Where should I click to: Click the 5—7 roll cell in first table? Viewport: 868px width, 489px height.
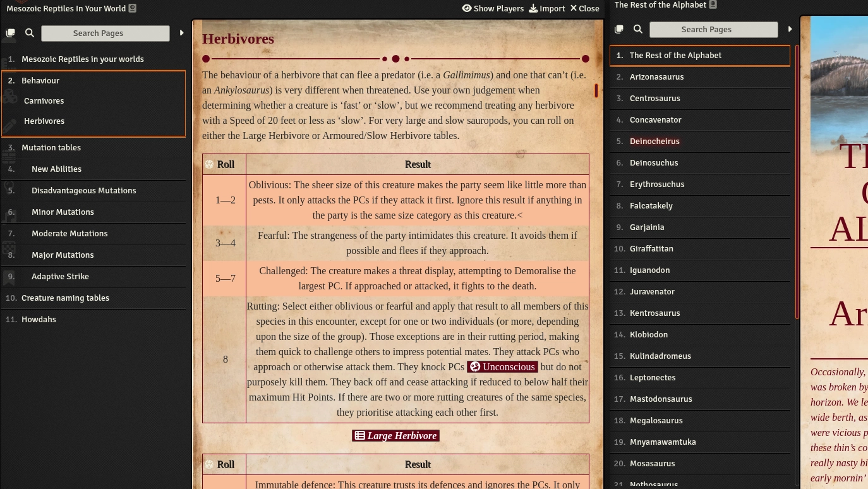225,279
